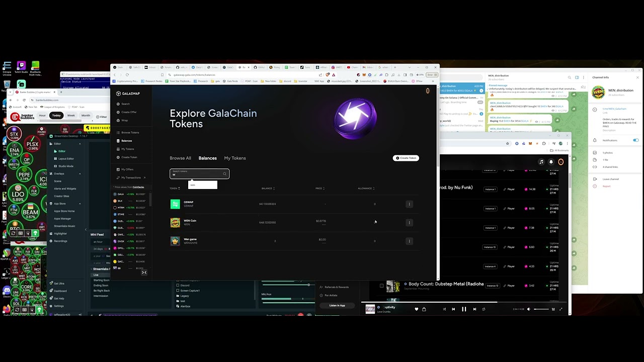This screenshot has width=644, height=362.
Task: Open the WEN Coin token thumbnail
Action: [x=175, y=222]
